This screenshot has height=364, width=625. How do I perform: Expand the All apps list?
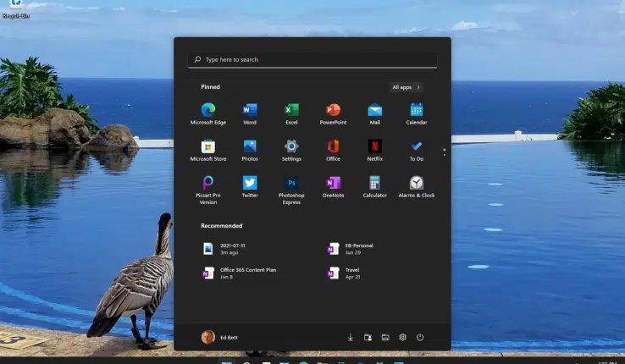click(x=407, y=87)
